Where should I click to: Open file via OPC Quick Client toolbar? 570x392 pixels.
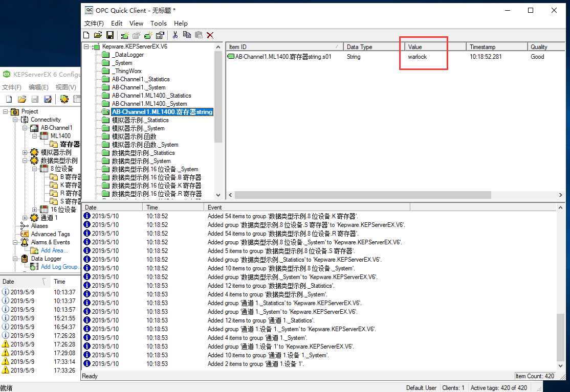[x=98, y=35]
